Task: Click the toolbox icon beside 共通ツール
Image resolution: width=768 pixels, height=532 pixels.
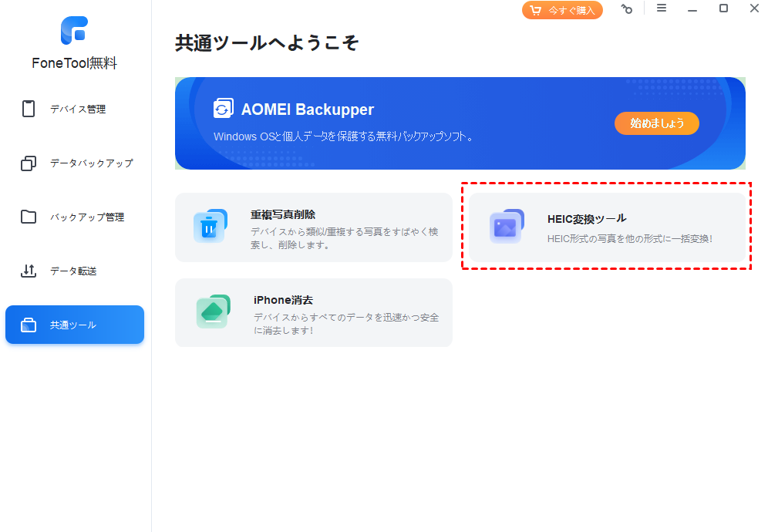Action: coord(29,325)
